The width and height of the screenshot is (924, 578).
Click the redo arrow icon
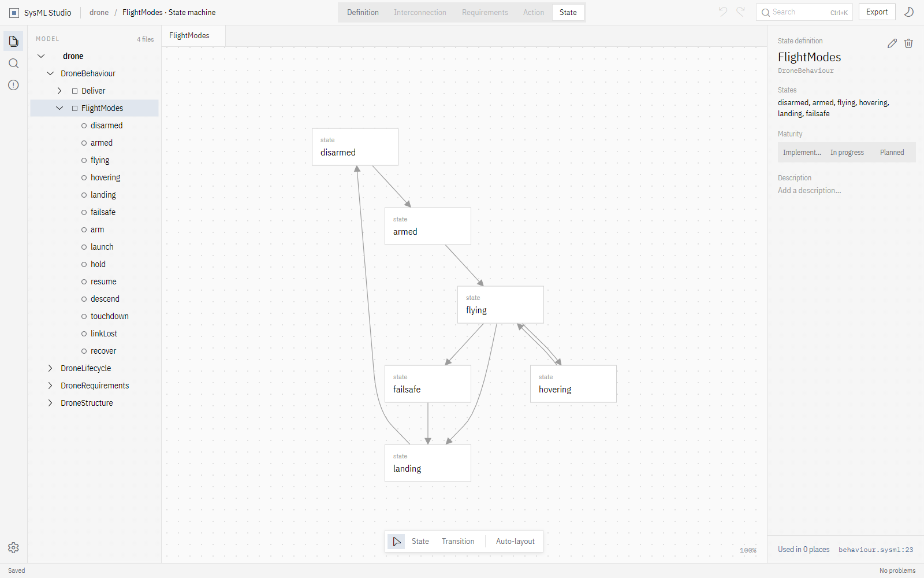pos(740,12)
